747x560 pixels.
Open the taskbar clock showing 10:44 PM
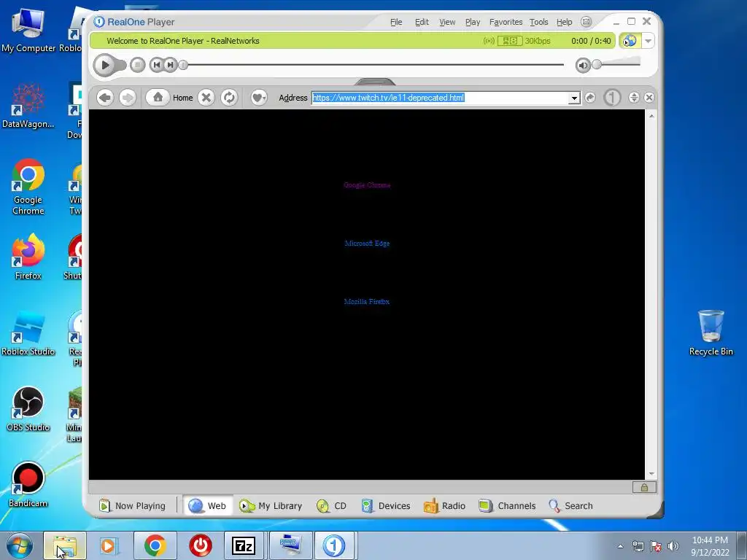point(710,546)
